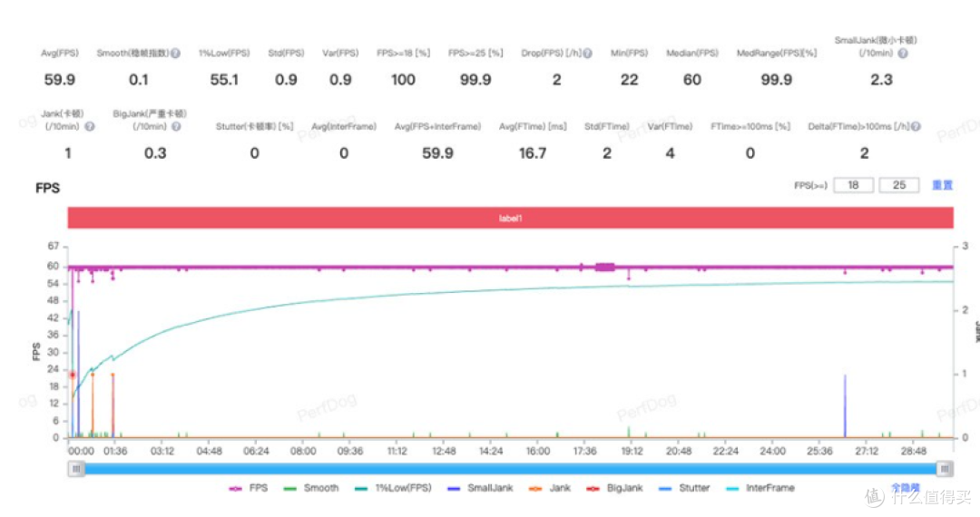Click the blue 重置 reset link

click(x=943, y=185)
